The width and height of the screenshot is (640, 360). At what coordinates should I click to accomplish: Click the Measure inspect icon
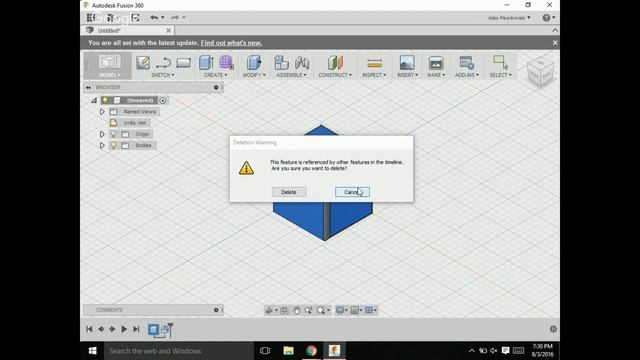(x=374, y=63)
